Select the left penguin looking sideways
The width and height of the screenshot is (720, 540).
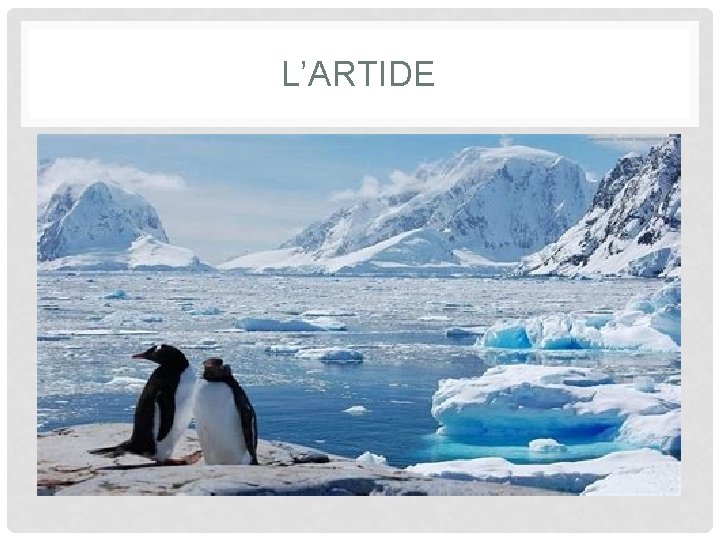click(161, 404)
